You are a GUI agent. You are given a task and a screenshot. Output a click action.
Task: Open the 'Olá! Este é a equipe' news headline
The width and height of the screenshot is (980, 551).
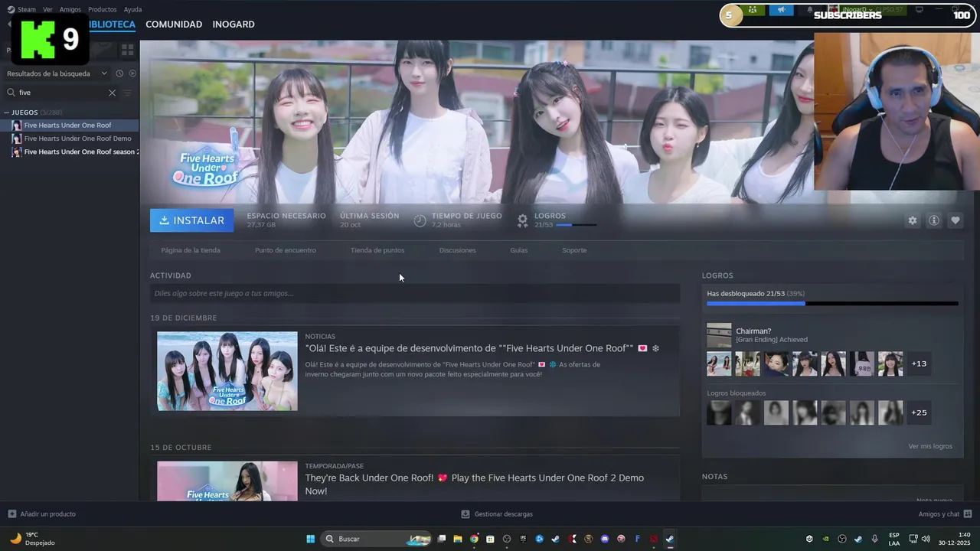coord(482,348)
